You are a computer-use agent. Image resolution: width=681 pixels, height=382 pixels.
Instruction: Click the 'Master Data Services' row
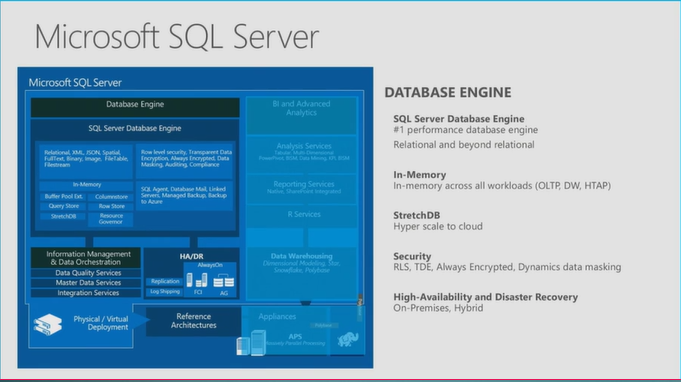coord(86,283)
